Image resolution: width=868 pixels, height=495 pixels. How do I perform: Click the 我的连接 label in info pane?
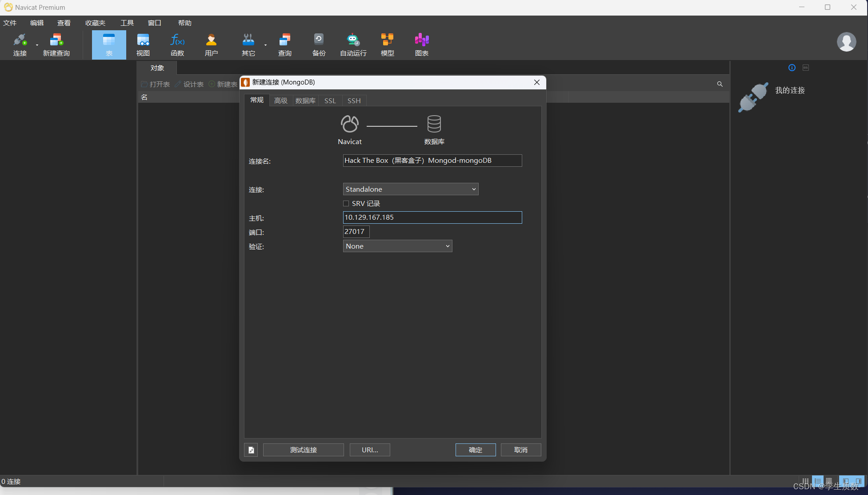click(790, 90)
